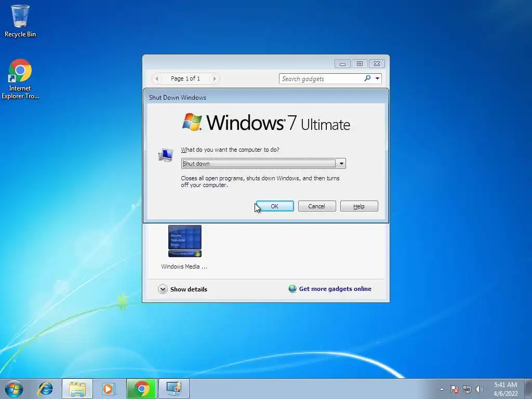This screenshot has width=532, height=399.
Task: Minimize the gadget gallery window
Action: point(343,64)
